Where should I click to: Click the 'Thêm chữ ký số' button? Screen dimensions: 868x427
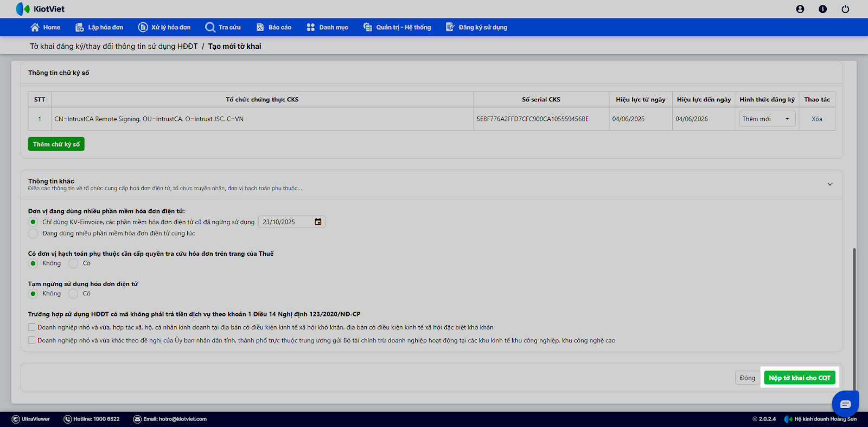click(56, 144)
